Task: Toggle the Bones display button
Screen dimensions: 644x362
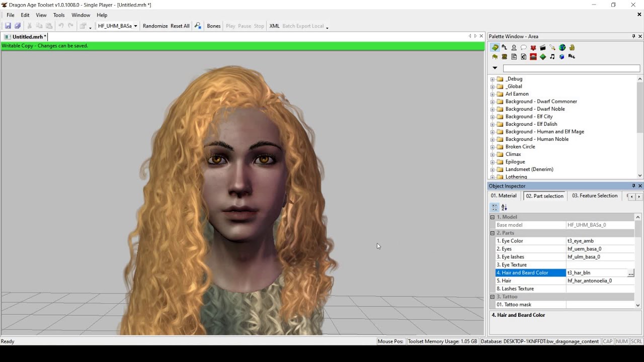Action: [214, 26]
